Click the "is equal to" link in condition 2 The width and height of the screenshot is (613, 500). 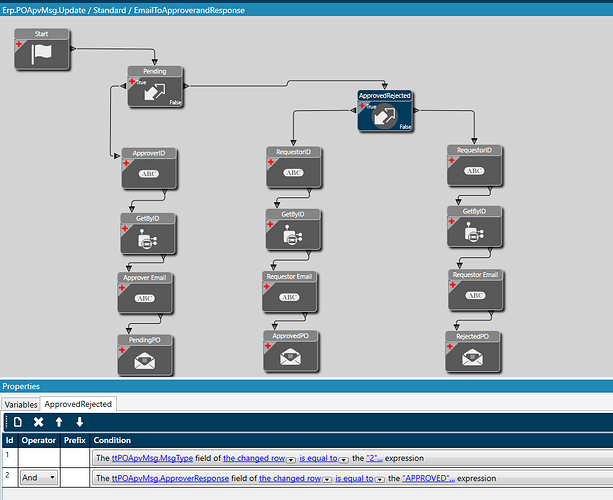354,478
